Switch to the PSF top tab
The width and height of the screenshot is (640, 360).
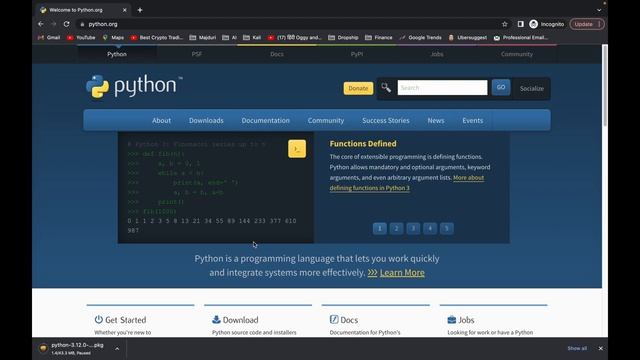point(197,54)
